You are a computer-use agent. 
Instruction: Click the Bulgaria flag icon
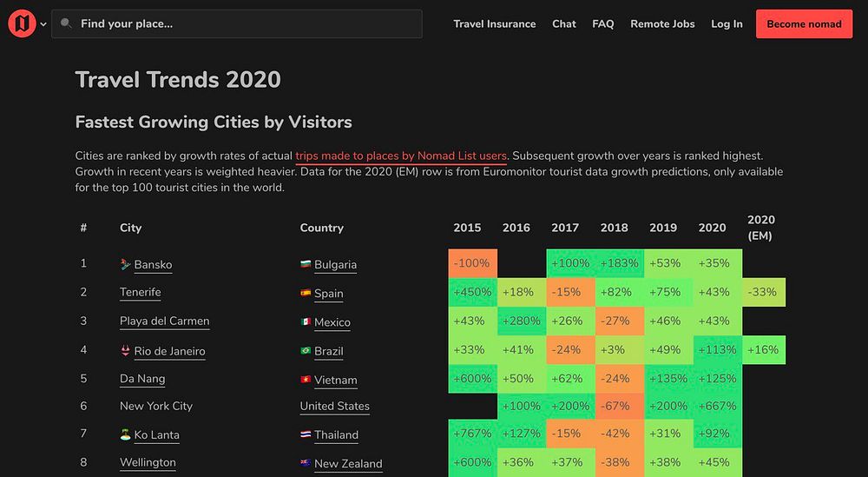(x=306, y=264)
